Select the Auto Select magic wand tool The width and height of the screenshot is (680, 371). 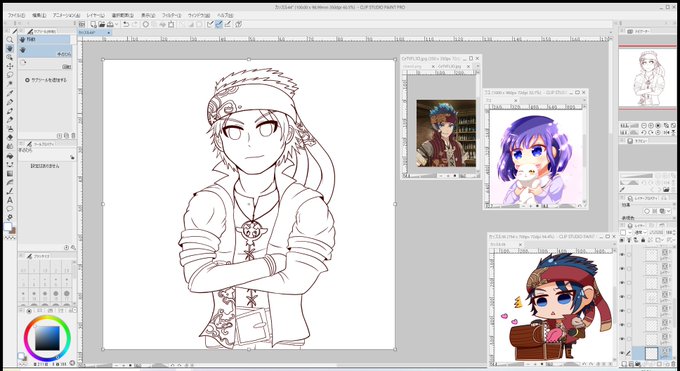10,84
